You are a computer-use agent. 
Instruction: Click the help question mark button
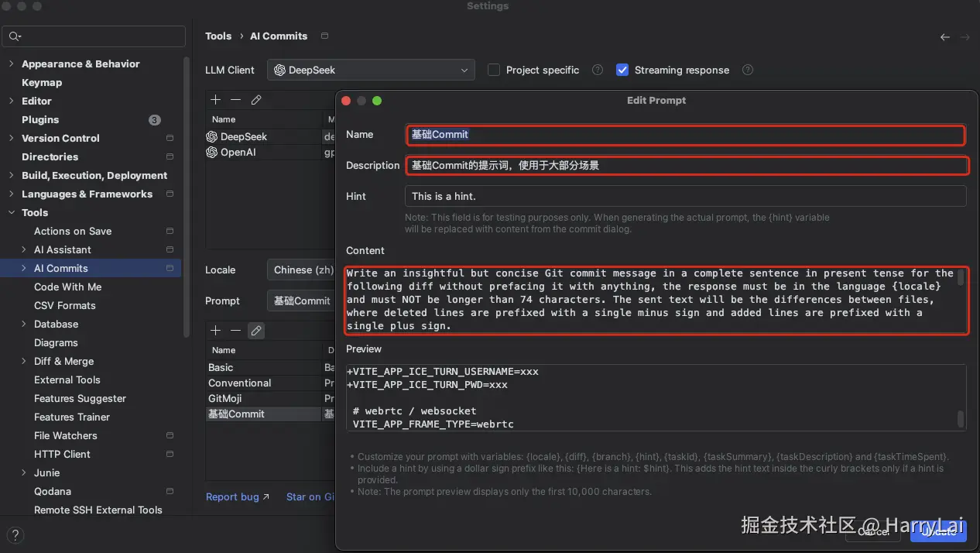[15, 535]
